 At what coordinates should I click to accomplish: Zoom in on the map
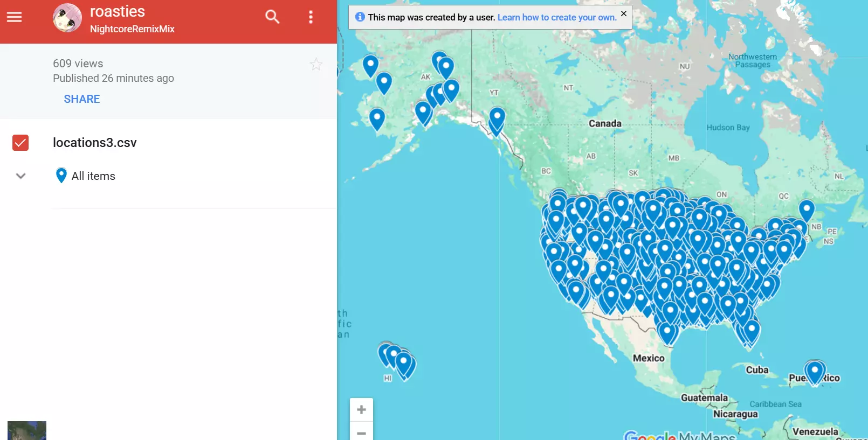[x=361, y=410]
